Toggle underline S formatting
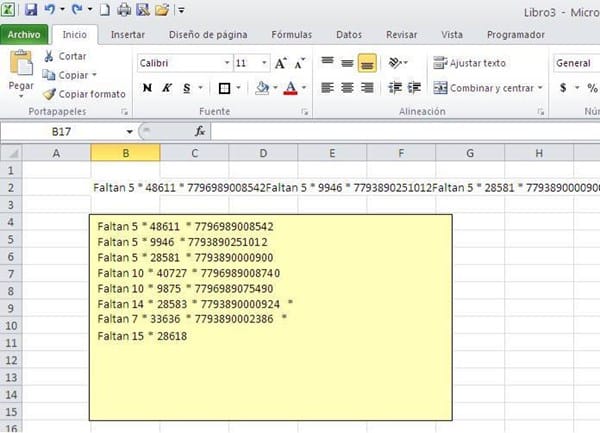This screenshot has height=433, width=600. [186, 88]
